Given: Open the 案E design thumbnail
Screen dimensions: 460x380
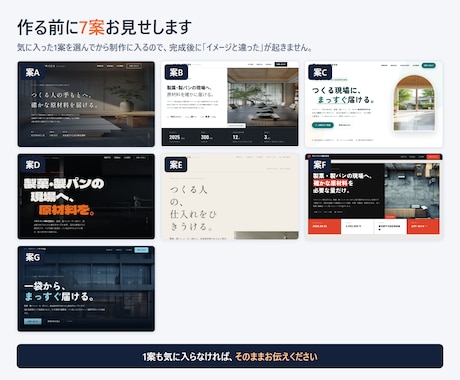Looking at the screenshot, I should pos(230,196).
